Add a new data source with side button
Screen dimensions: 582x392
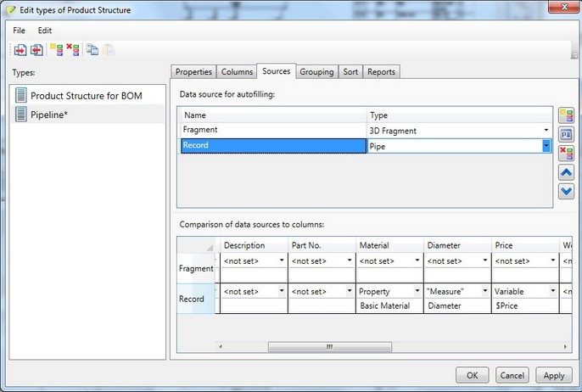tap(567, 115)
